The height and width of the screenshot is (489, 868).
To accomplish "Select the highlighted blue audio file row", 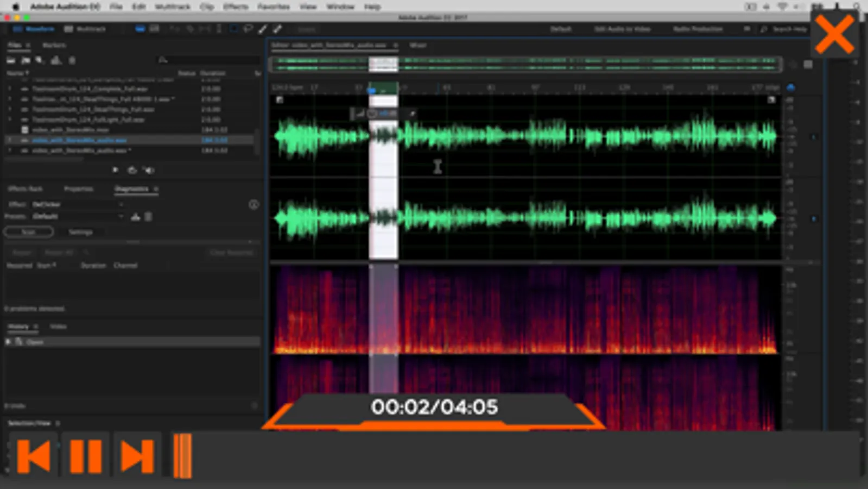I will point(129,140).
